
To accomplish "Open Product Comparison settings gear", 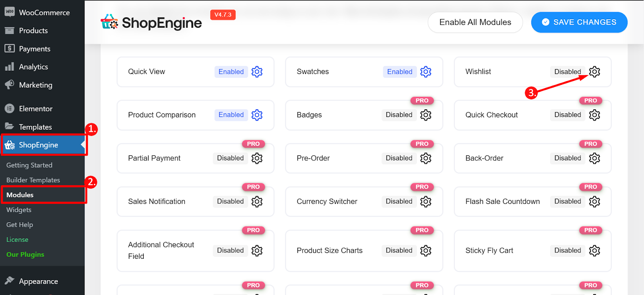I will point(257,115).
